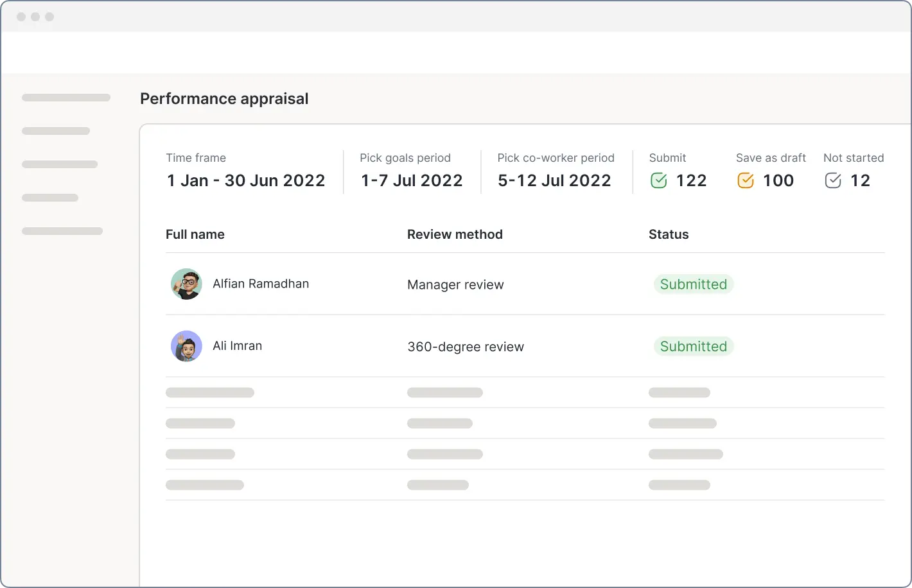Open Alfian Ramadhan's name link
Screen dimensions: 912x588
pos(261,284)
